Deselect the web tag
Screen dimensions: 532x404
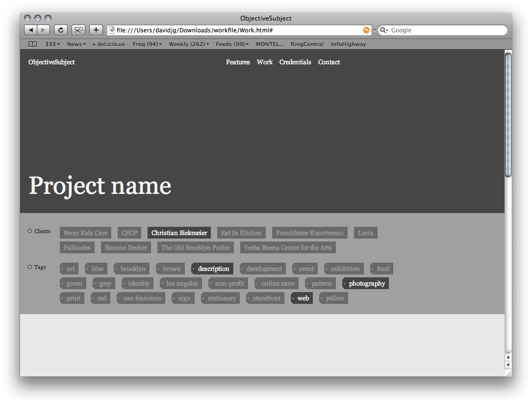click(302, 298)
